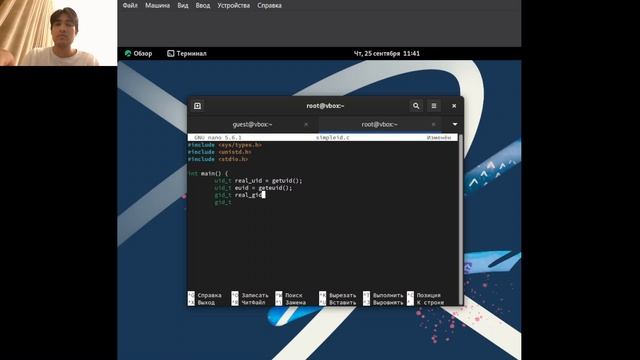The height and width of the screenshot is (360, 640).
Task: Open the Ввод menu
Action: [202, 6]
